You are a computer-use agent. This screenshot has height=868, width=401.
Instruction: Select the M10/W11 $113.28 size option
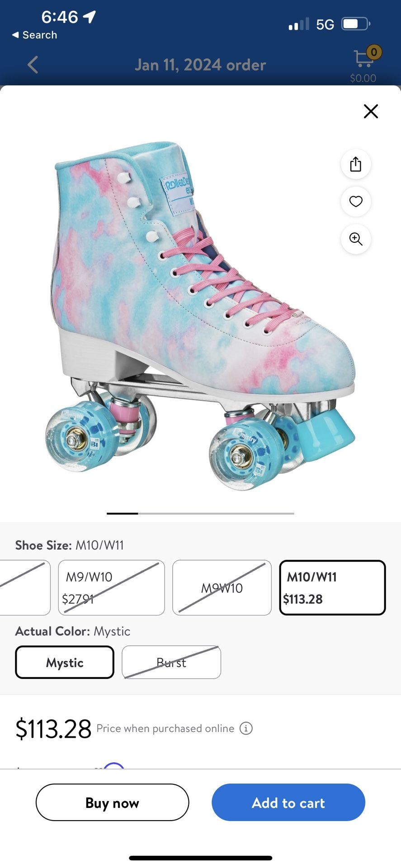(x=332, y=588)
